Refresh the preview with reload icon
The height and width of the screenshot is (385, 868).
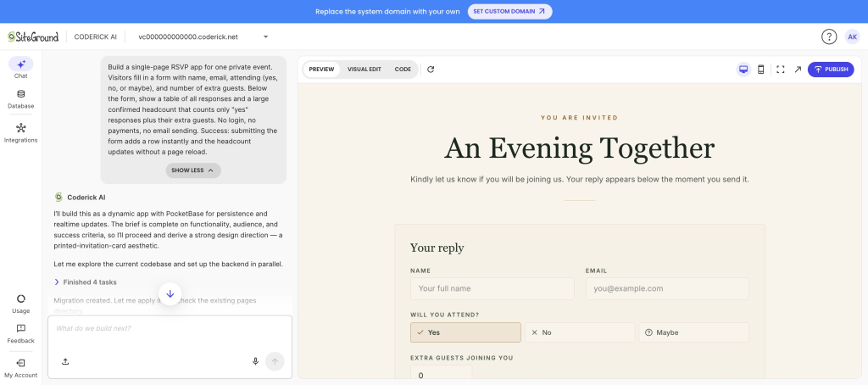point(431,70)
